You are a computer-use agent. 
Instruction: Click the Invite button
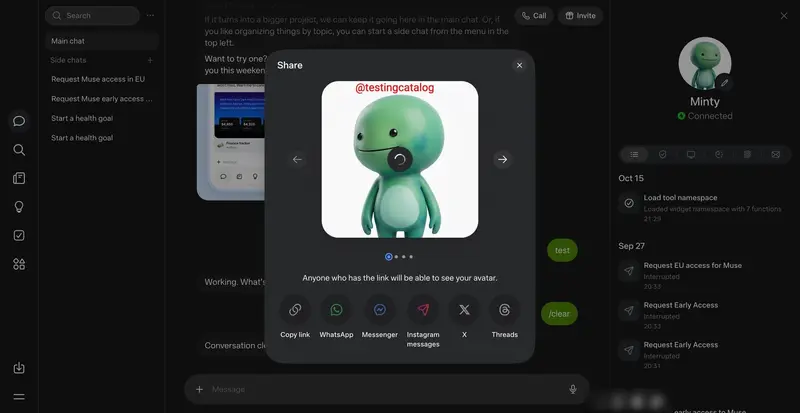tap(581, 16)
